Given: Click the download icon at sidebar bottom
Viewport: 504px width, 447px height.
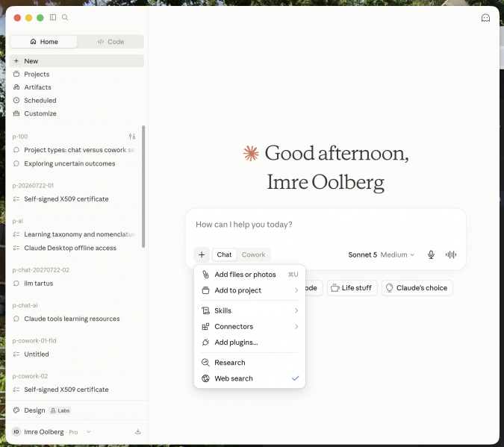Looking at the screenshot, I should coord(138,431).
